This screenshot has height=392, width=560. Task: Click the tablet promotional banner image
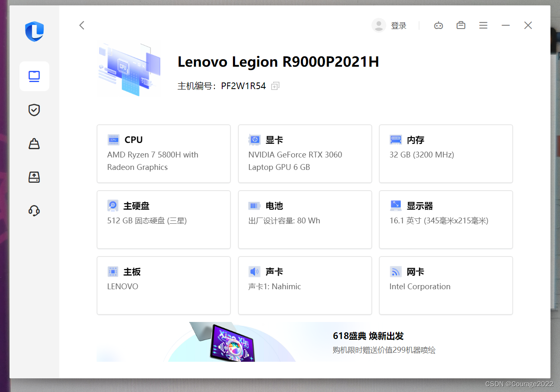click(x=232, y=342)
